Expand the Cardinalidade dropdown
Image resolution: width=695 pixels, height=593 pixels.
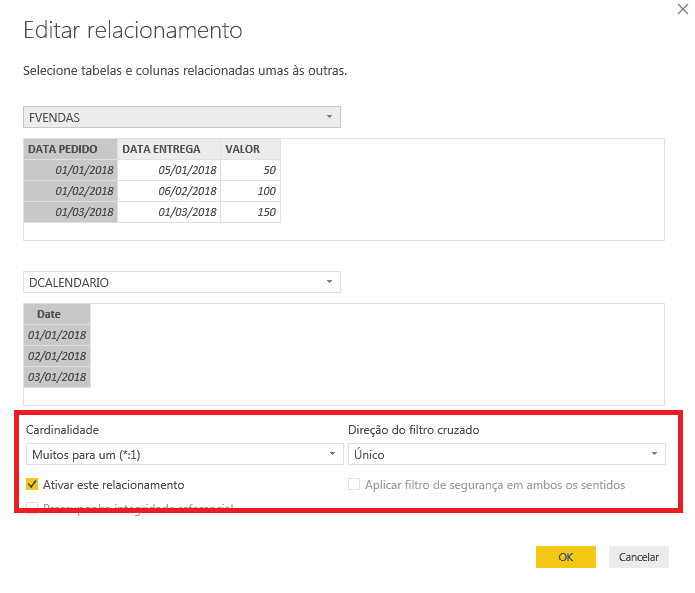184,454
